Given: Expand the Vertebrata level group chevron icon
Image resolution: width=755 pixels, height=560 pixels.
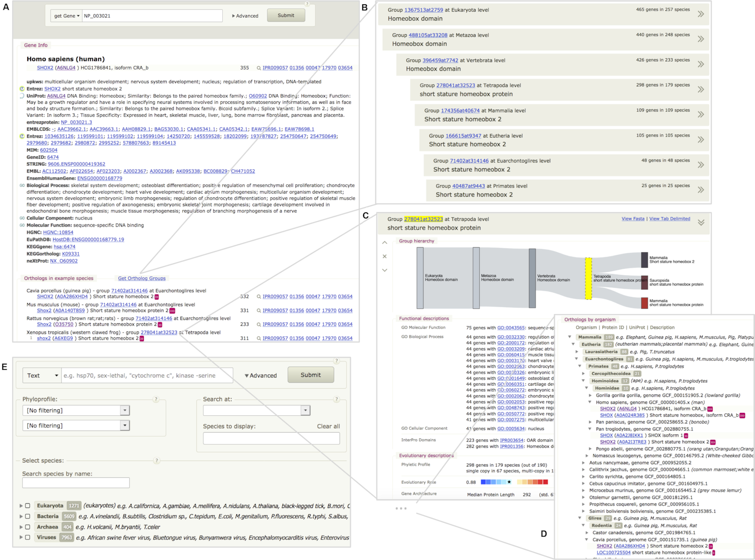Looking at the screenshot, I should click(701, 64).
